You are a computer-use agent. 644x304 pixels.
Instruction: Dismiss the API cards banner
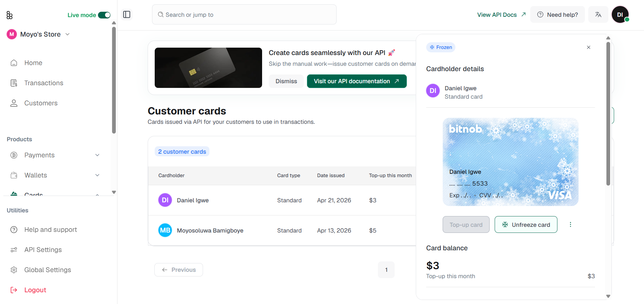(286, 81)
